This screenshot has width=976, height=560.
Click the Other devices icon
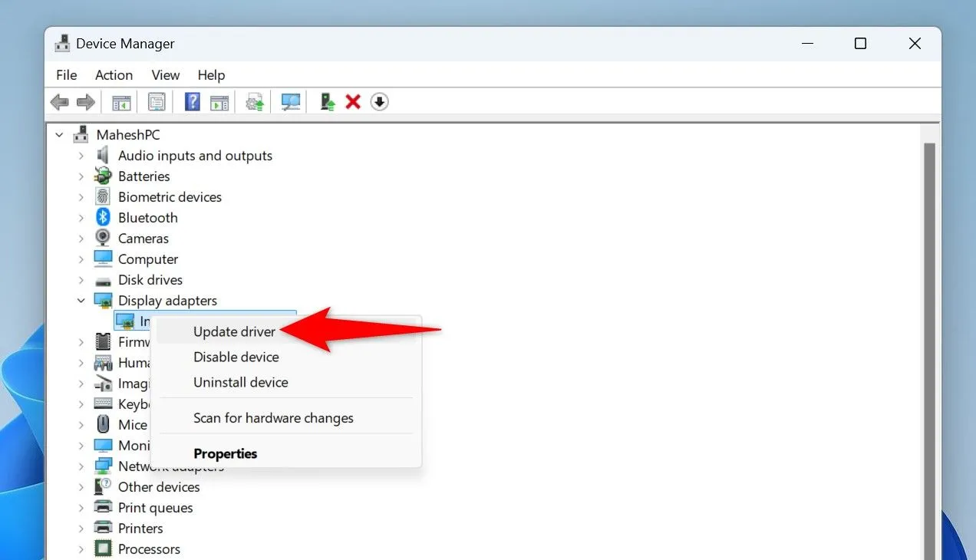[x=103, y=487]
